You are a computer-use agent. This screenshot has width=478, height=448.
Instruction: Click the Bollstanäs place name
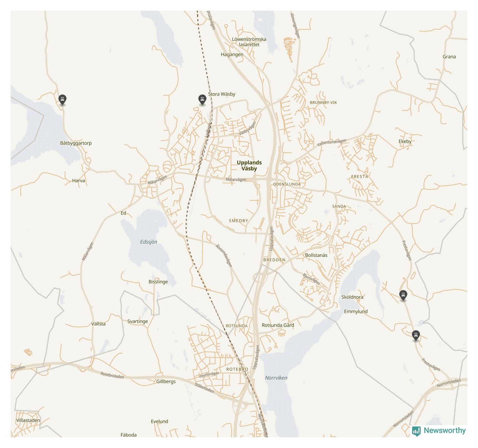(x=316, y=255)
